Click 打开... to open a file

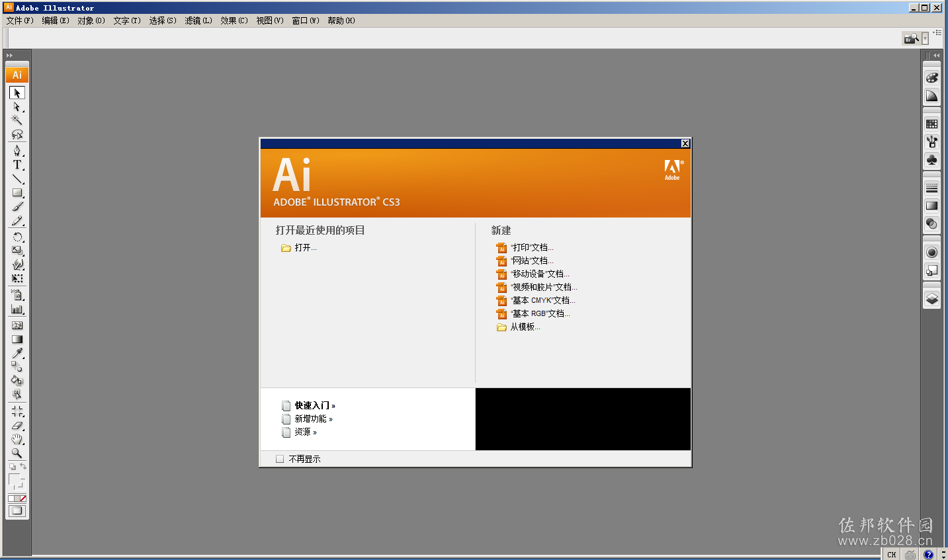pos(299,248)
